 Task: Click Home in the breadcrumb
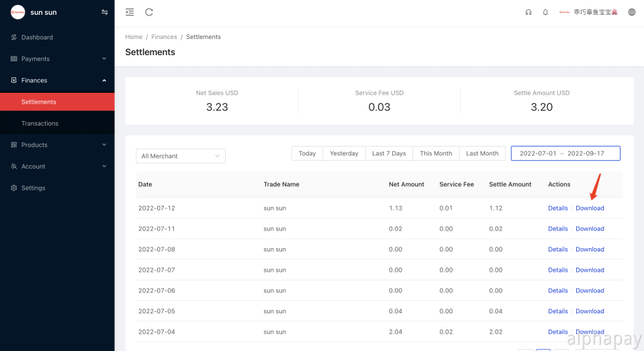coord(134,37)
